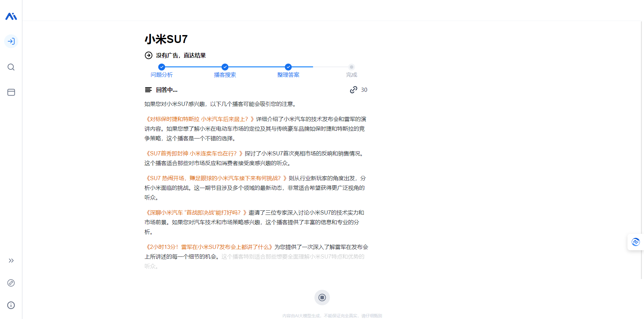The height and width of the screenshot is (319, 644).
Task: Click the text-lines icon next to 回答中
Action: 148,90
